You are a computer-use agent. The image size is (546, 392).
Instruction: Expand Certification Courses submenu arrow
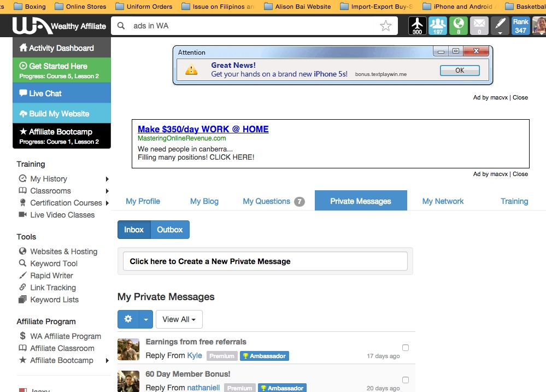click(107, 203)
